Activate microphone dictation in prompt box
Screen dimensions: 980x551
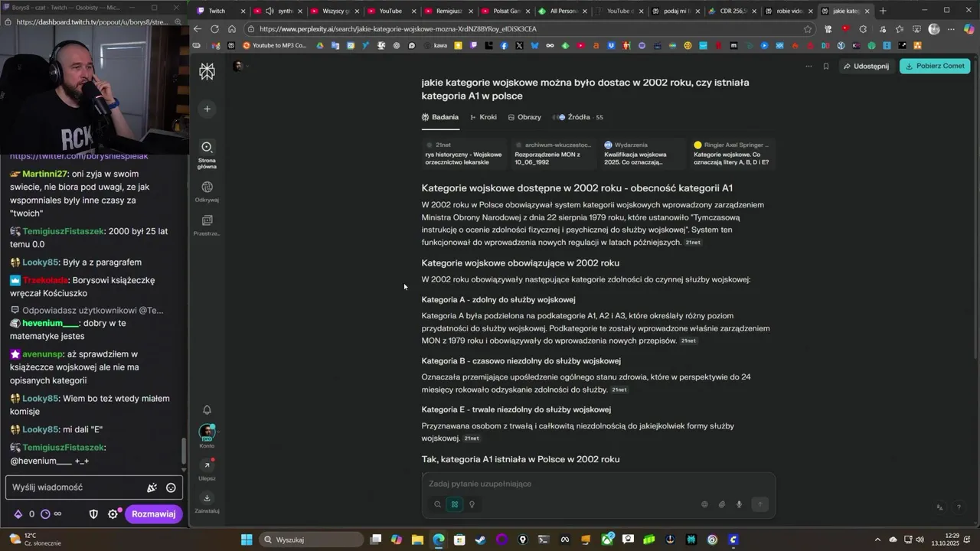pyautogui.click(x=739, y=504)
